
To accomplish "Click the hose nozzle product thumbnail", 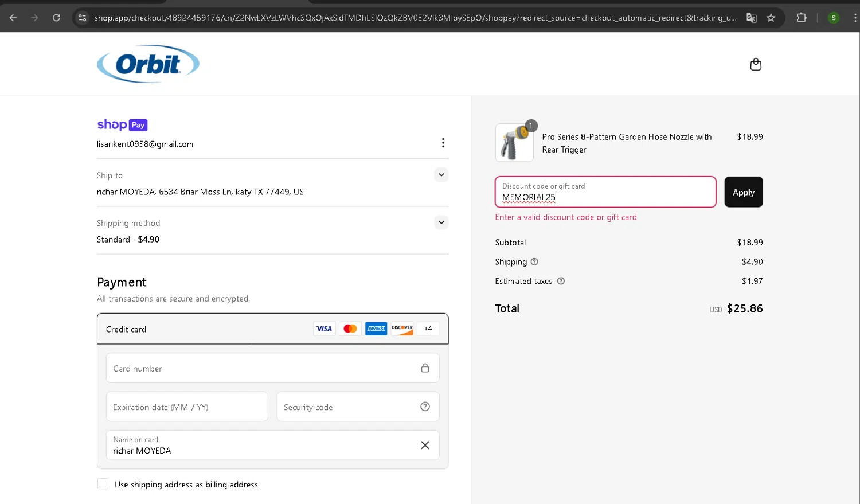I will pyautogui.click(x=514, y=143).
